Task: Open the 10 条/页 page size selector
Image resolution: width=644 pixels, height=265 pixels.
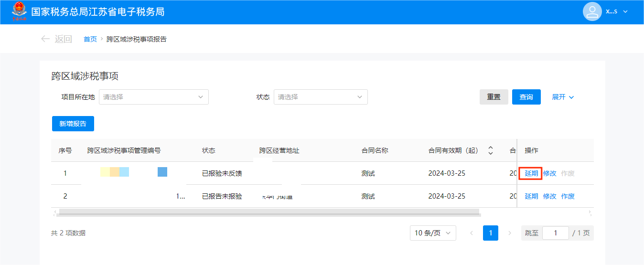Action: [x=432, y=233]
